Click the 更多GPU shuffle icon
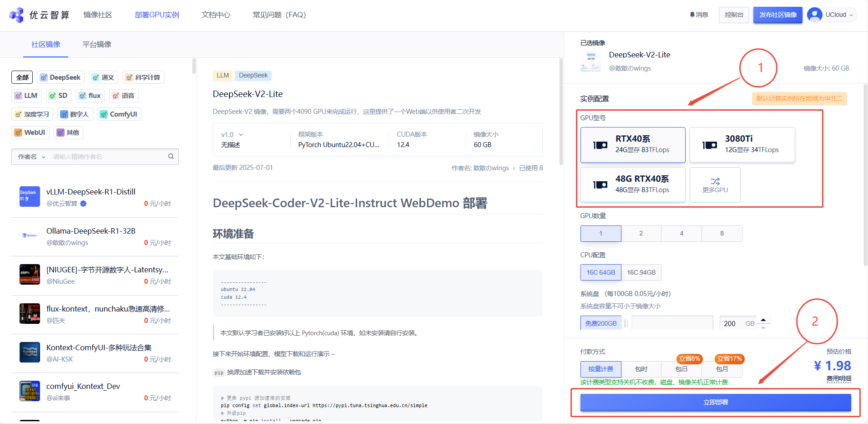Screen dimensions: 868x424 715,181
